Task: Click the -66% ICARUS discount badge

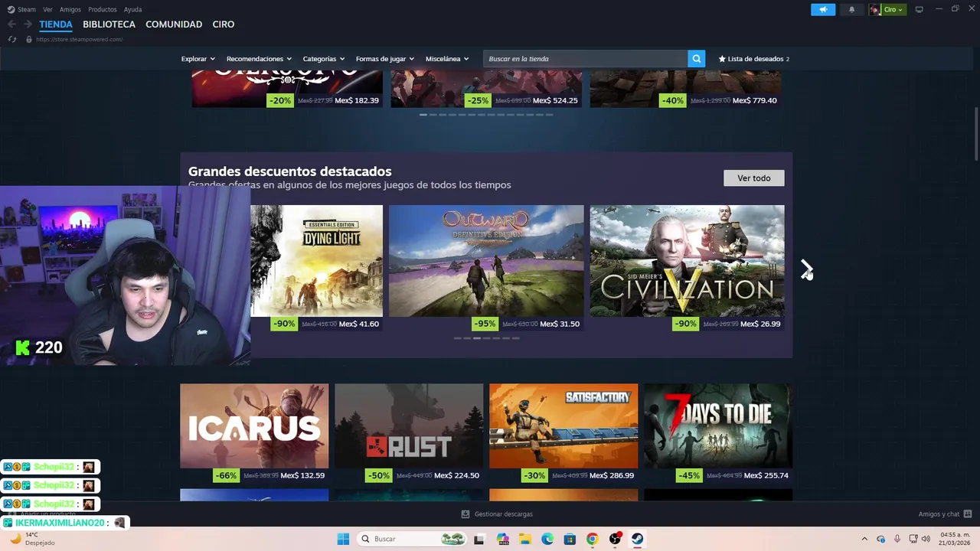Action: (x=226, y=475)
